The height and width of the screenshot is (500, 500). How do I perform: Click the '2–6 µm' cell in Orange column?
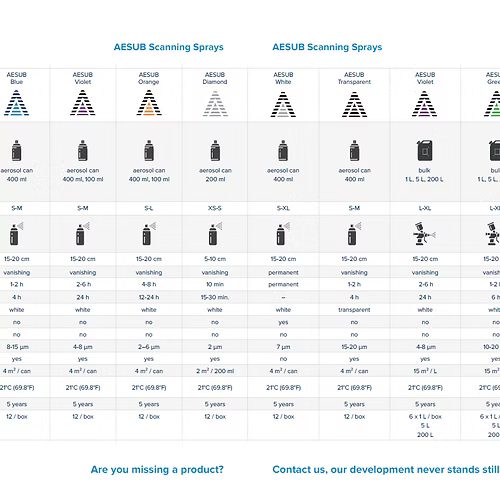(x=149, y=347)
